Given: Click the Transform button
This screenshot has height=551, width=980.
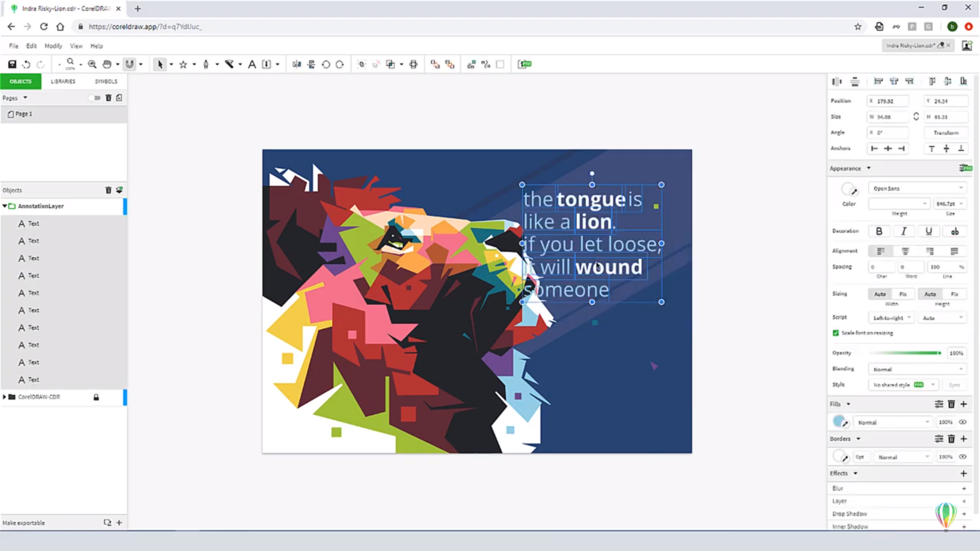Looking at the screenshot, I should click(946, 133).
